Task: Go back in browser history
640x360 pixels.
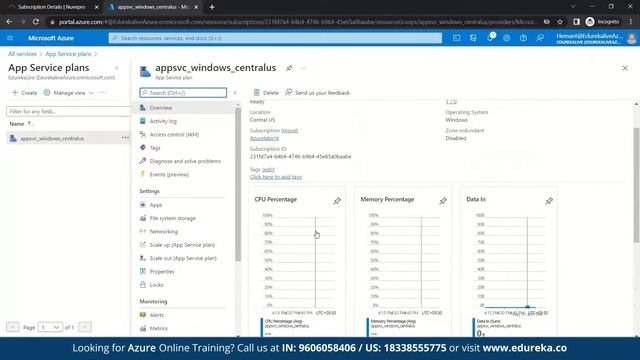Action: click(x=9, y=22)
